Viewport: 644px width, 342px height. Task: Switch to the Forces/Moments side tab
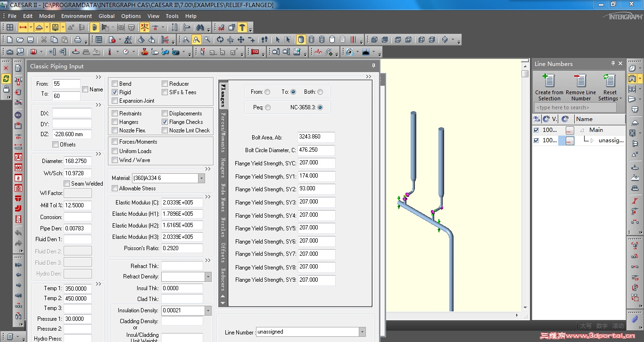(223, 132)
